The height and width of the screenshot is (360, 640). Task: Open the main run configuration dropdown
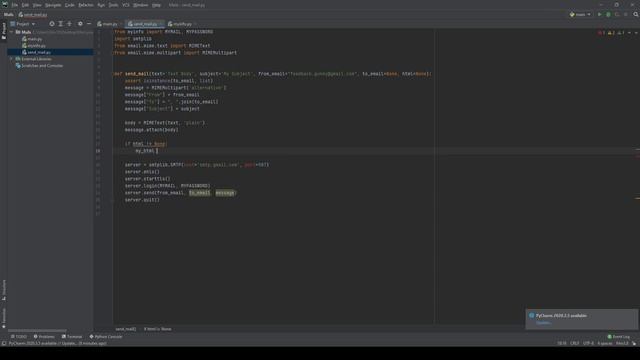[580, 14]
